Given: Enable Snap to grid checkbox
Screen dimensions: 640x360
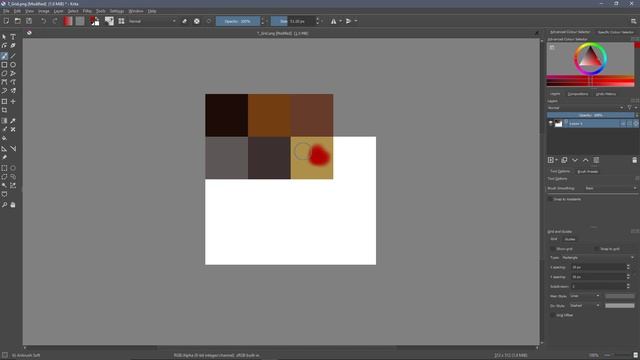Looking at the screenshot, I should (x=596, y=249).
